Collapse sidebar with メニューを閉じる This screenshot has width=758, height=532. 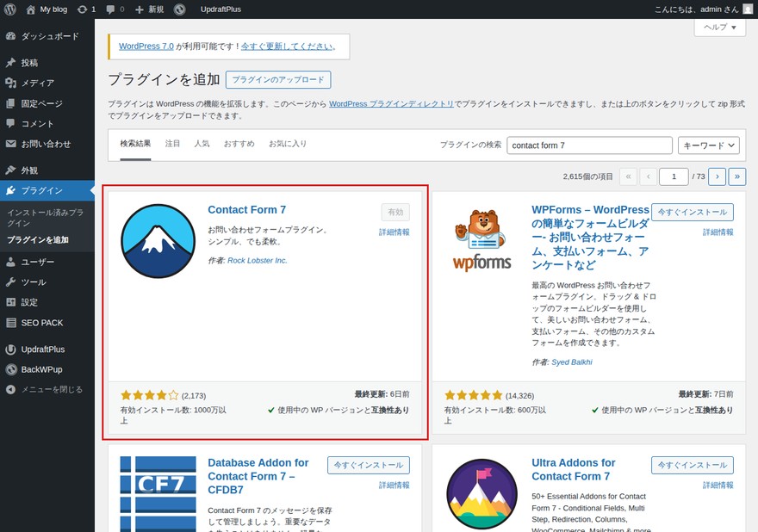47,389
